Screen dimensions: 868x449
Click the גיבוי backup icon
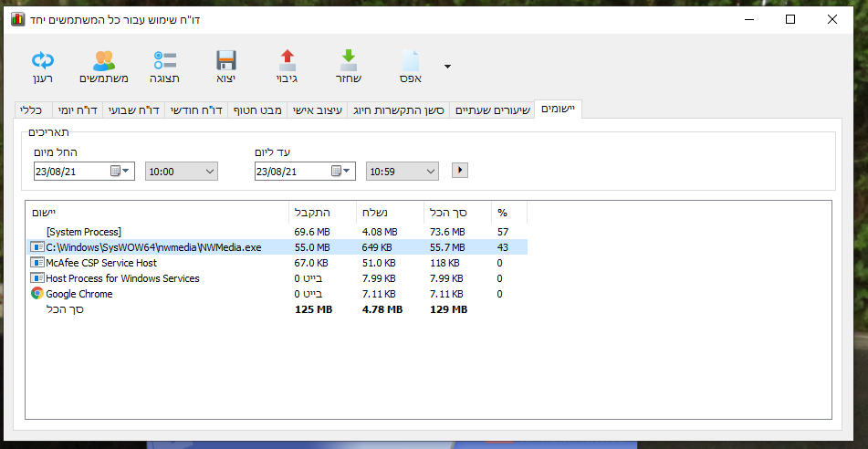pyautogui.click(x=288, y=60)
